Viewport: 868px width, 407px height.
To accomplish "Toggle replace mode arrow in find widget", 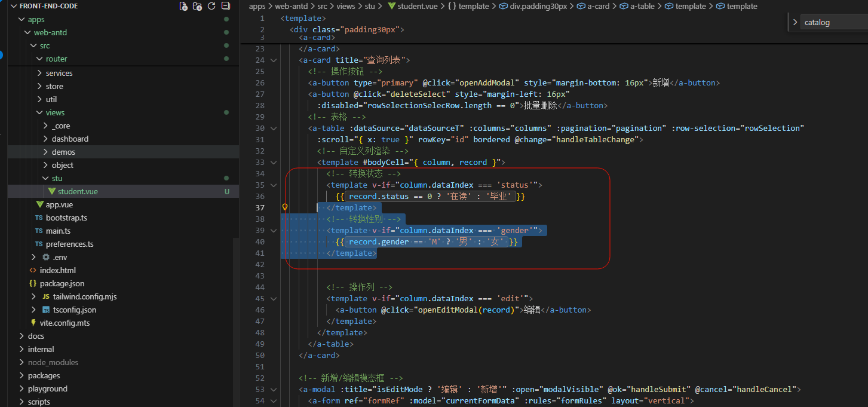I will (795, 23).
